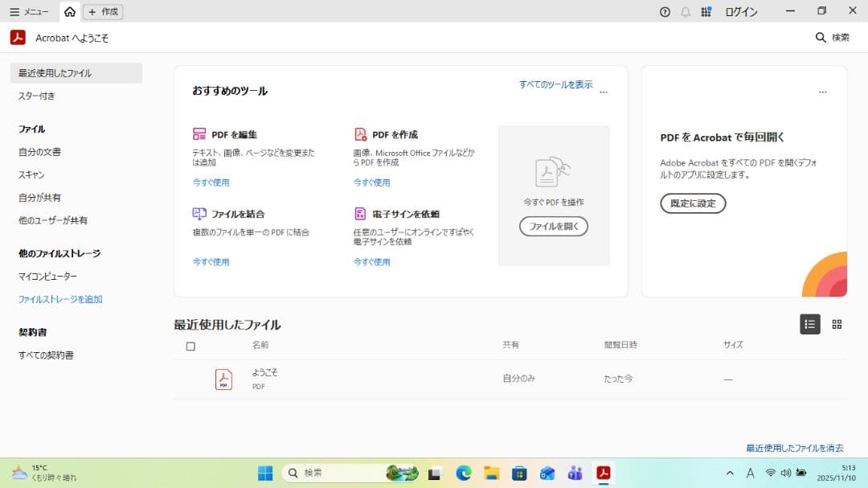Open the ようこそ PDF file
The width and height of the screenshot is (868, 488).
tap(264, 373)
